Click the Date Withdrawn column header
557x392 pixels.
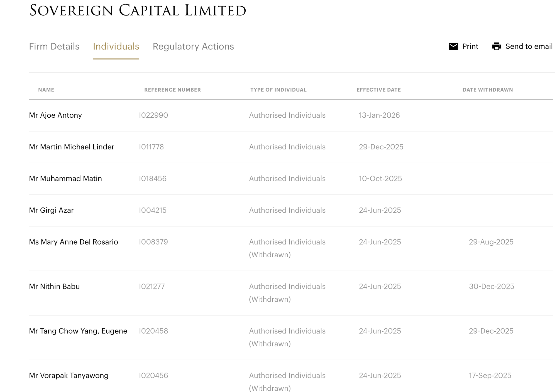tap(488, 90)
